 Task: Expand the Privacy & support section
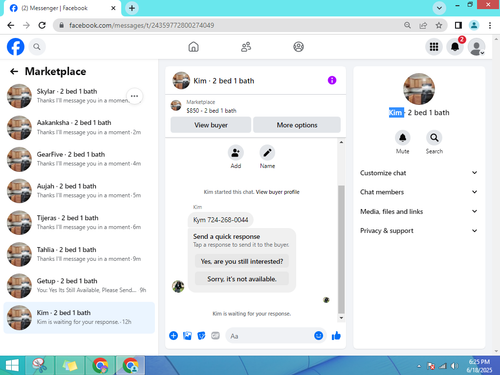[419, 231]
